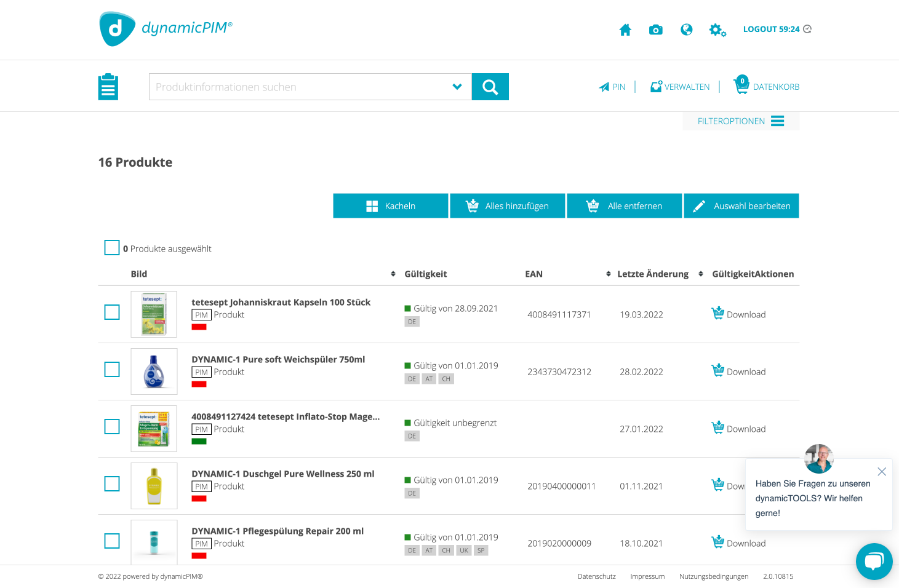Screen dimensions: 899x588
Task: Click the green status bar under Inflato-Stop
Action: coord(199,441)
